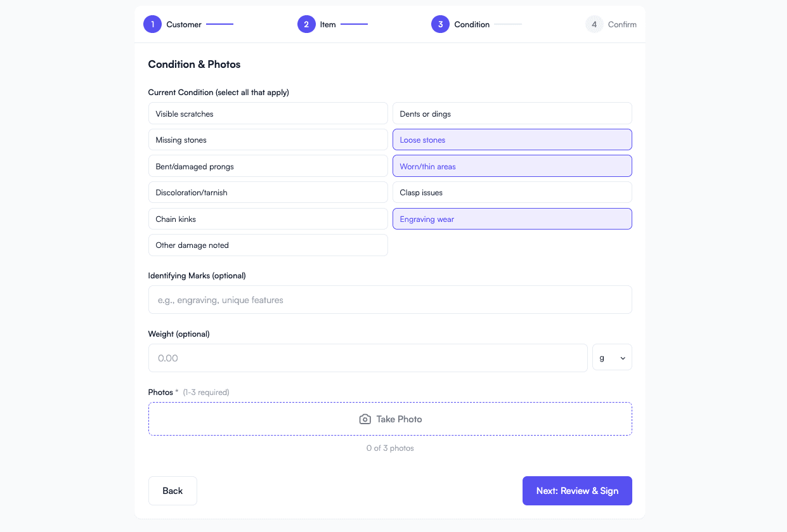This screenshot has height=532, width=787.
Task: Click step 1 Customer circle icon
Action: [x=152, y=25]
